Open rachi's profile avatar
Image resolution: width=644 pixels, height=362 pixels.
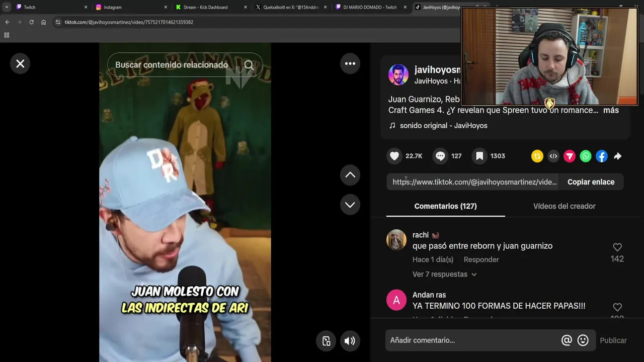pos(396,240)
